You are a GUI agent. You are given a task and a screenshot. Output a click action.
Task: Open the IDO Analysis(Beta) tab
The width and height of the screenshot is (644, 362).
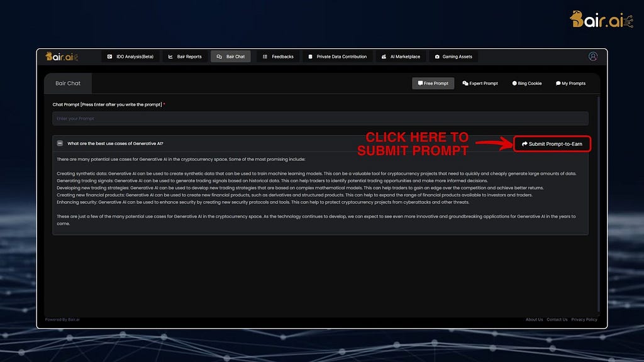tap(130, 57)
